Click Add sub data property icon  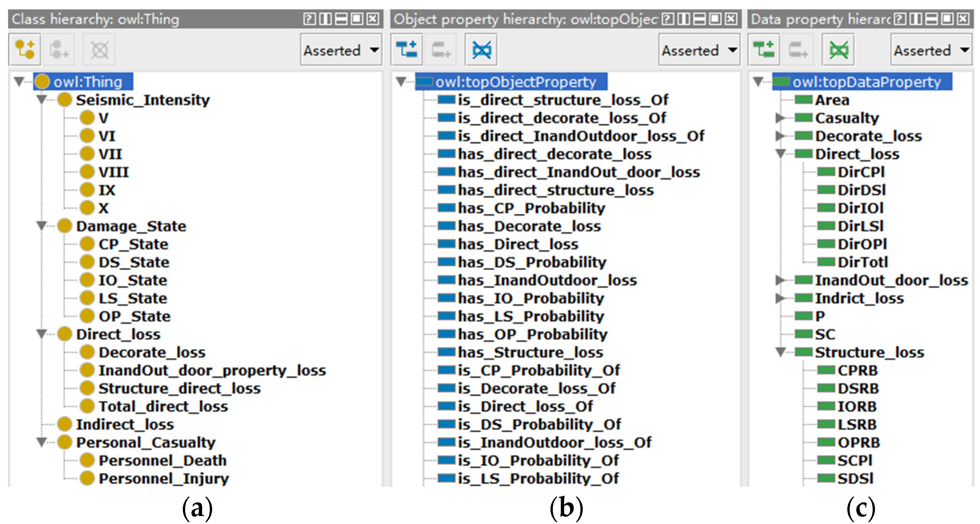(x=764, y=50)
